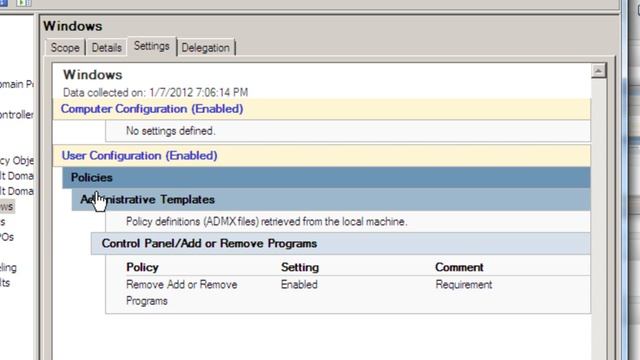The width and height of the screenshot is (640, 360).
Task: Click 'No settings defined.' text
Action: click(x=171, y=131)
